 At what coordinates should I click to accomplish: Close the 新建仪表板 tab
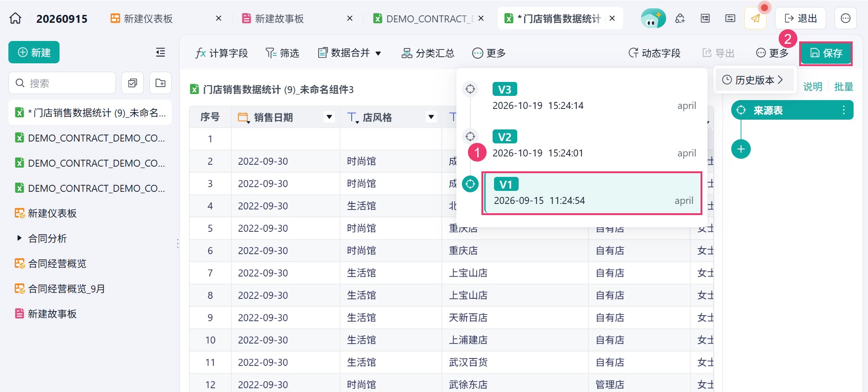[219, 19]
